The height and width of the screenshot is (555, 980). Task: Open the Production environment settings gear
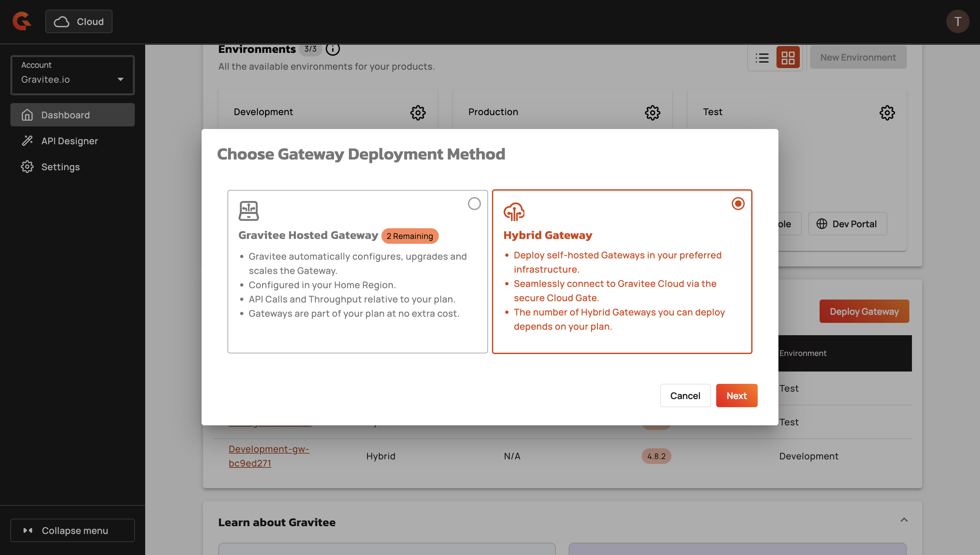(x=652, y=112)
